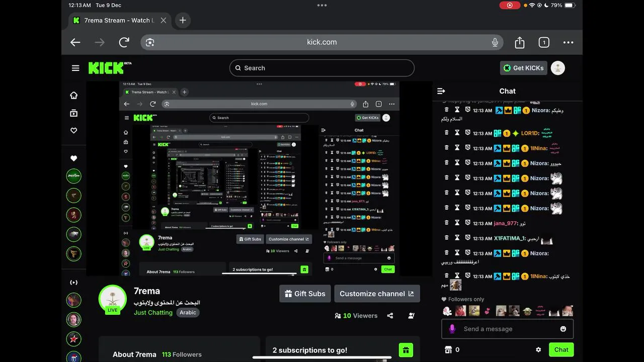
Task: Open the white wolf channel avatar in the sidebar
Action: coord(74,234)
